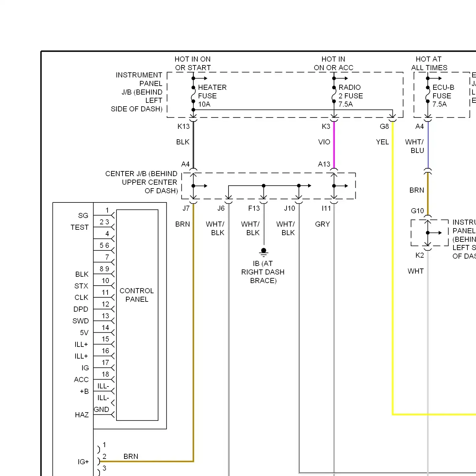Viewport: 476px width, 476px height.
Task: Select the HOT IN ON OR ACC heading
Action: point(334,63)
